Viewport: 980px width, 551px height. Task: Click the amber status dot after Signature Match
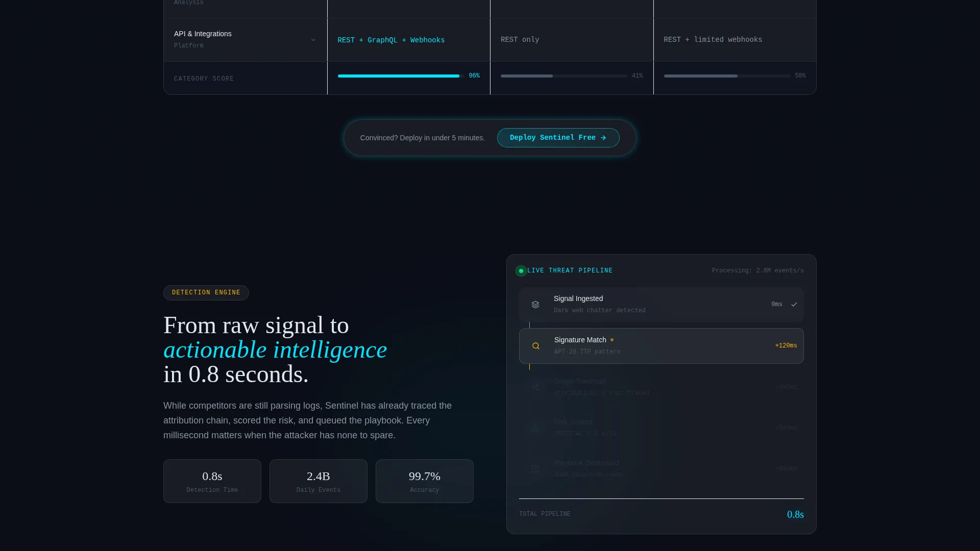point(612,340)
